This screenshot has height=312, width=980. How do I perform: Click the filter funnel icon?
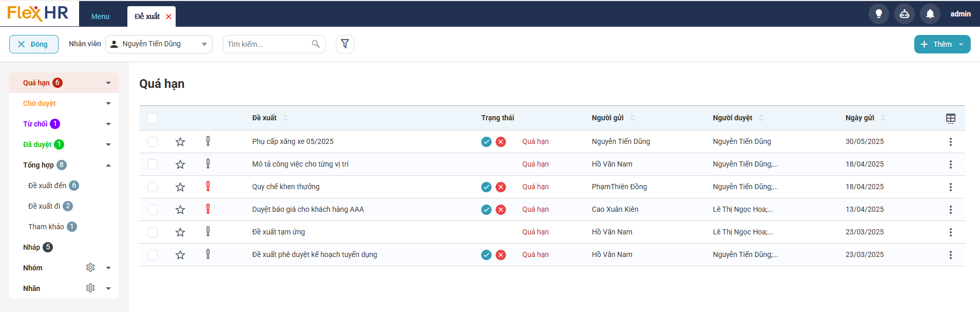click(345, 44)
